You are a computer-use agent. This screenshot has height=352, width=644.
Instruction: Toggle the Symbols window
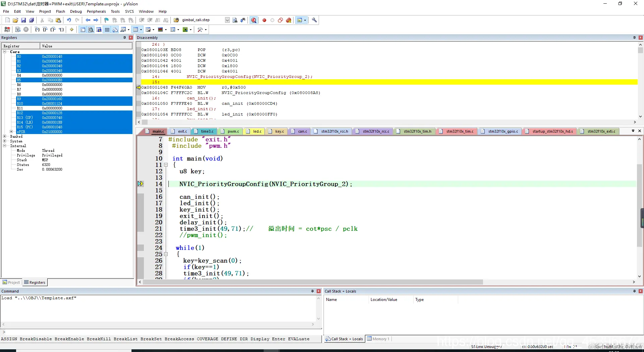tap(99, 30)
